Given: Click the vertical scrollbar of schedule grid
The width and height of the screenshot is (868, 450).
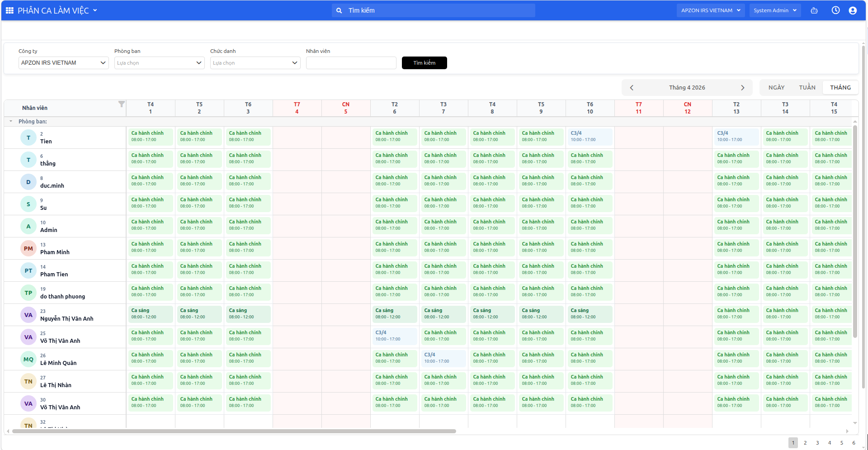Looking at the screenshot, I should [855, 232].
